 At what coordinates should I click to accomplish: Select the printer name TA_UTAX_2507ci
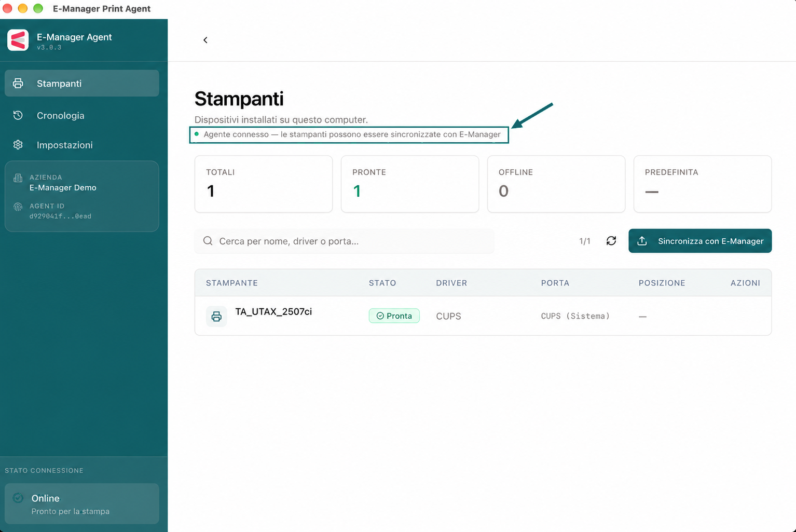[273, 311]
